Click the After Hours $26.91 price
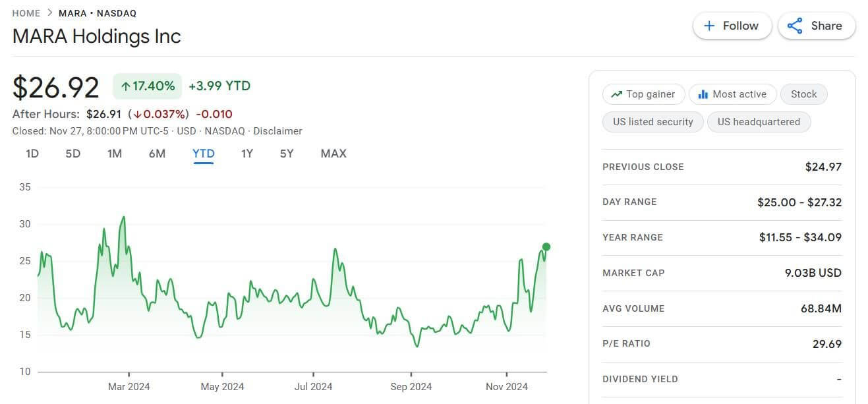The height and width of the screenshot is (404, 868). tap(104, 114)
